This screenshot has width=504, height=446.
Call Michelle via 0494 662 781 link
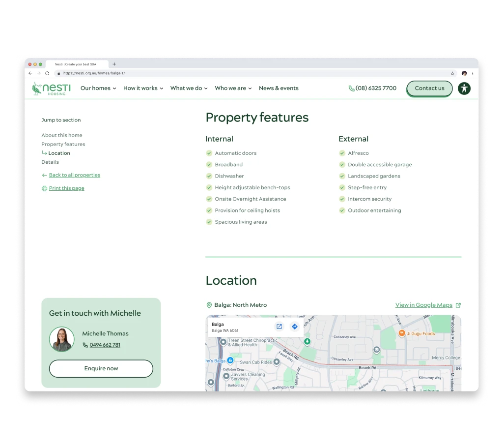pos(105,345)
